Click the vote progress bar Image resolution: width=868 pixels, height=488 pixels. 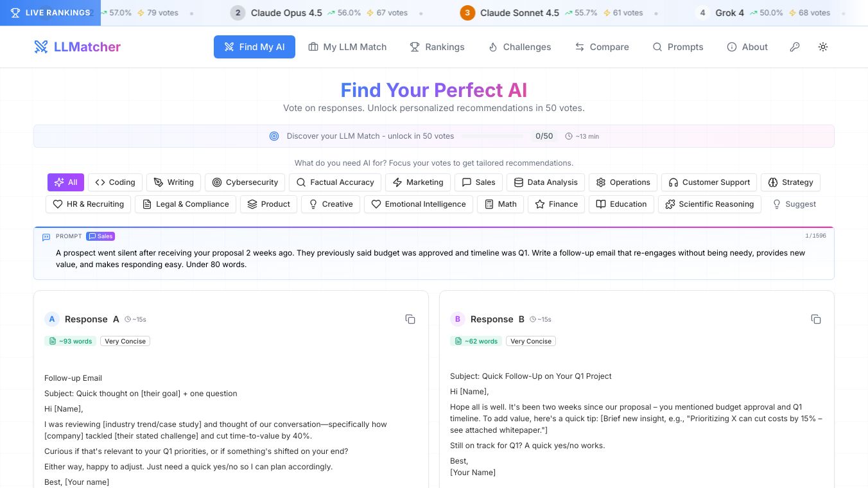(492, 136)
